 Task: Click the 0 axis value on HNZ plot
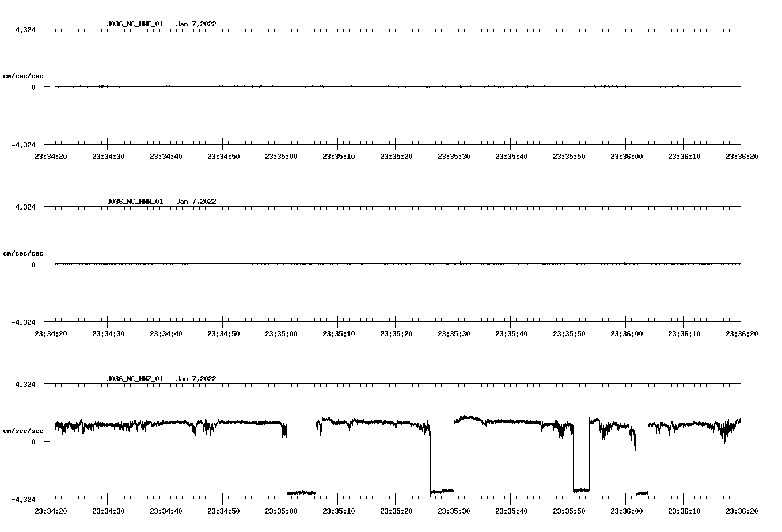click(x=33, y=442)
